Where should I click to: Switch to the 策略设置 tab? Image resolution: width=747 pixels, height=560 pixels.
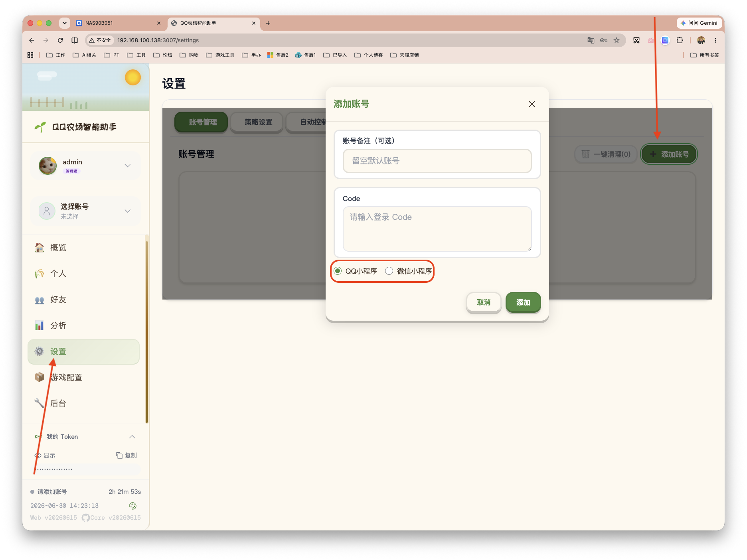[257, 122]
